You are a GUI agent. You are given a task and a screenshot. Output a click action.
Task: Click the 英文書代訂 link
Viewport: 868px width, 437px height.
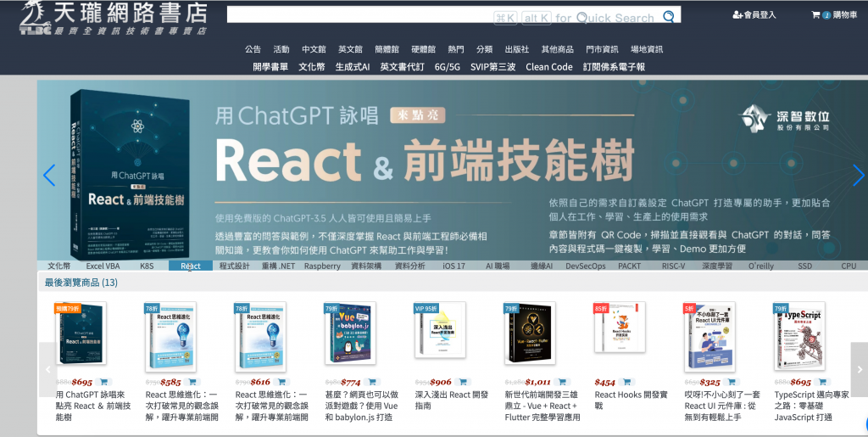pos(403,66)
